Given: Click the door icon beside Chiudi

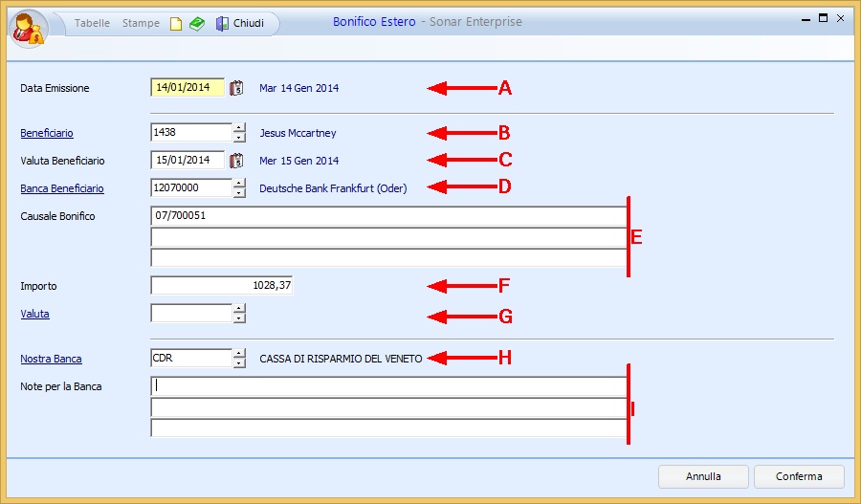Looking at the screenshot, I should pyautogui.click(x=222, y=24).
